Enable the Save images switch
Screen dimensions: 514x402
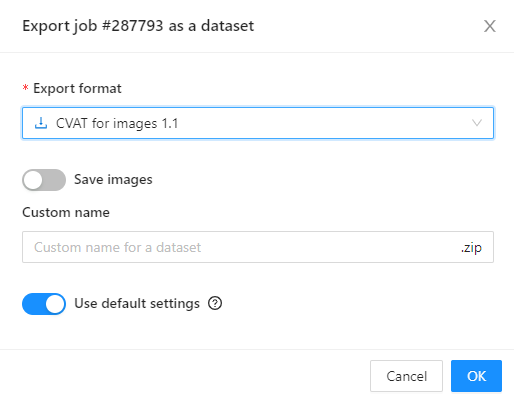pyautogui.click(x=44, y=180)
